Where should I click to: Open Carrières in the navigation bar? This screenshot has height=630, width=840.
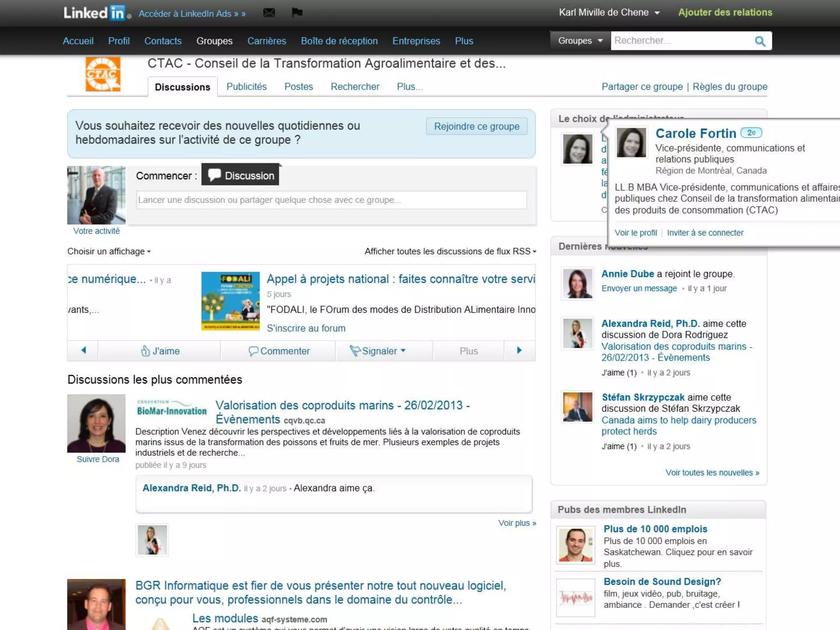267,41
